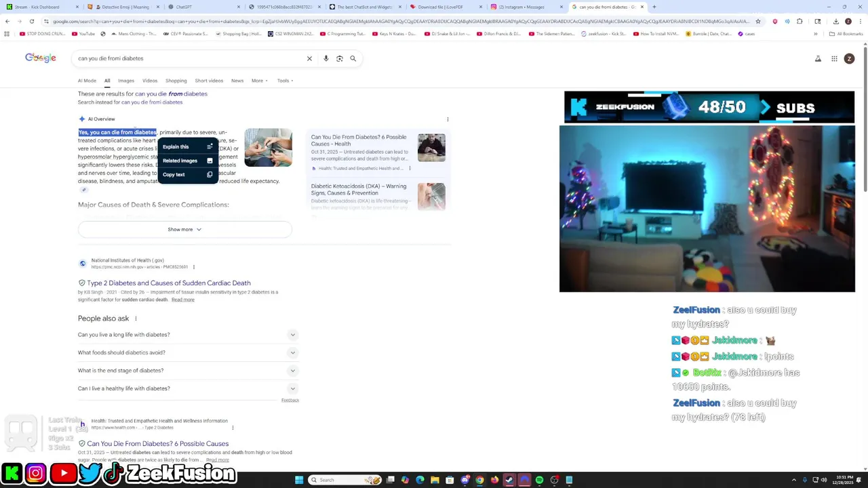Open the YouTube bookmark
This screenshot has width=868, height=488.
[83, 34]
